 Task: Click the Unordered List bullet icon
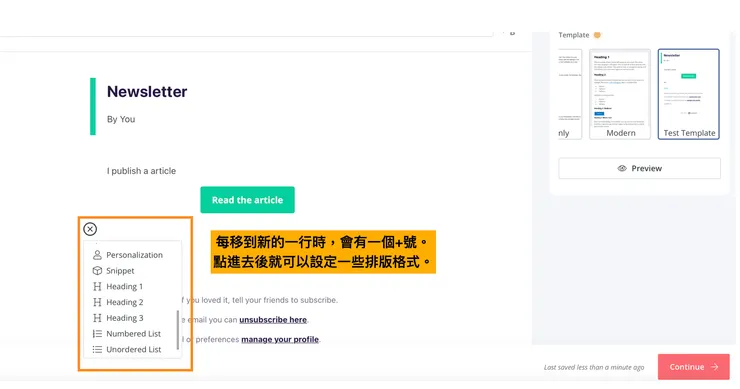(x=97, y=349)
